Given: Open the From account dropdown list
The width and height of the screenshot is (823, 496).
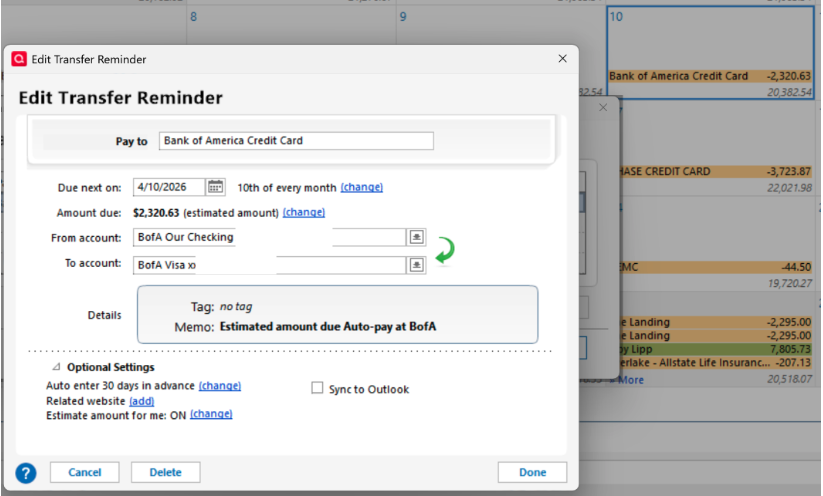Looking at the screenshot, I should 416,237.
